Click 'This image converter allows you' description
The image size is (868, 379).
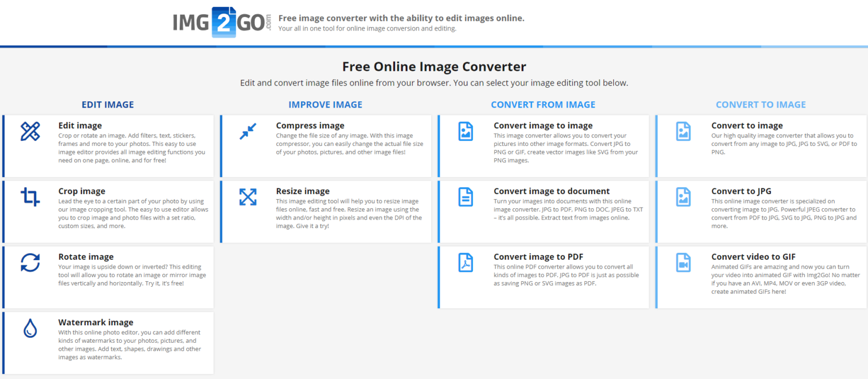(x=566, y=148)
